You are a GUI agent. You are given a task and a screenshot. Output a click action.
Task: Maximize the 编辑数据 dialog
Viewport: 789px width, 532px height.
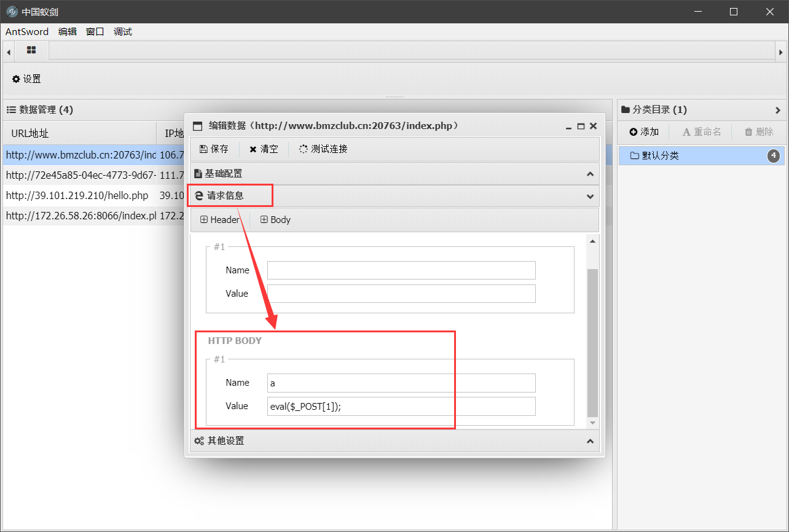(581, 126)
